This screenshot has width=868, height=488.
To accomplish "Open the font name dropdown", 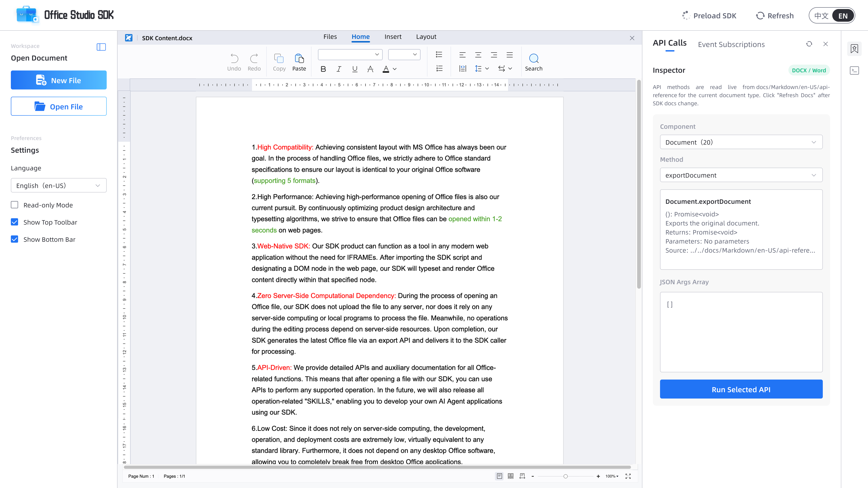I will coord(350,55).
